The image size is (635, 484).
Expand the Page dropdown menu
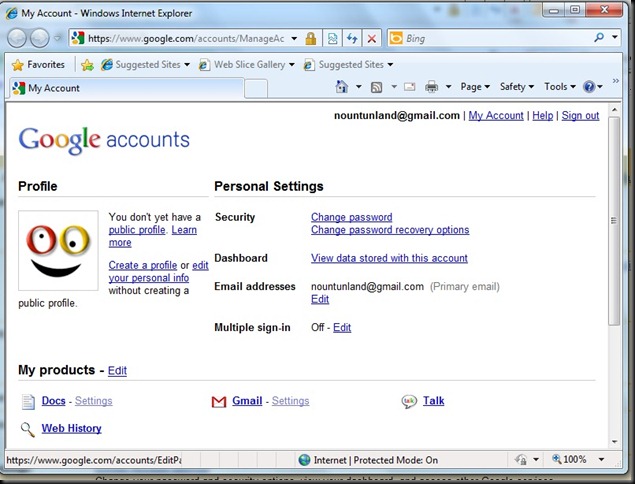point(475,88)
